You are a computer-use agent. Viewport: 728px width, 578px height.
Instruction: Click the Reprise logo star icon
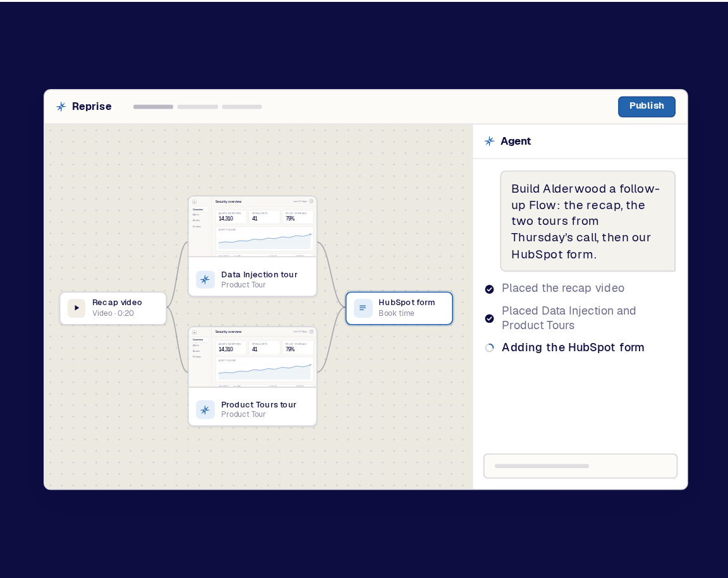pyautogui.click(x=61, y=107)
